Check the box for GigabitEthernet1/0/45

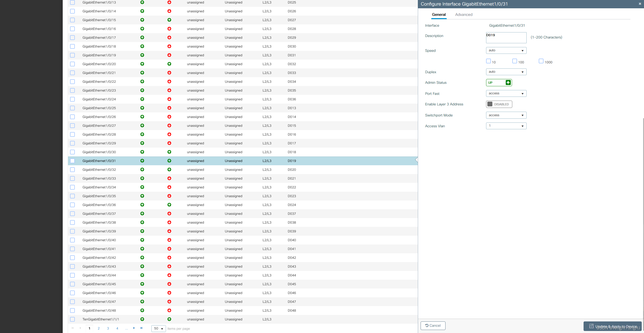[73, 284]
